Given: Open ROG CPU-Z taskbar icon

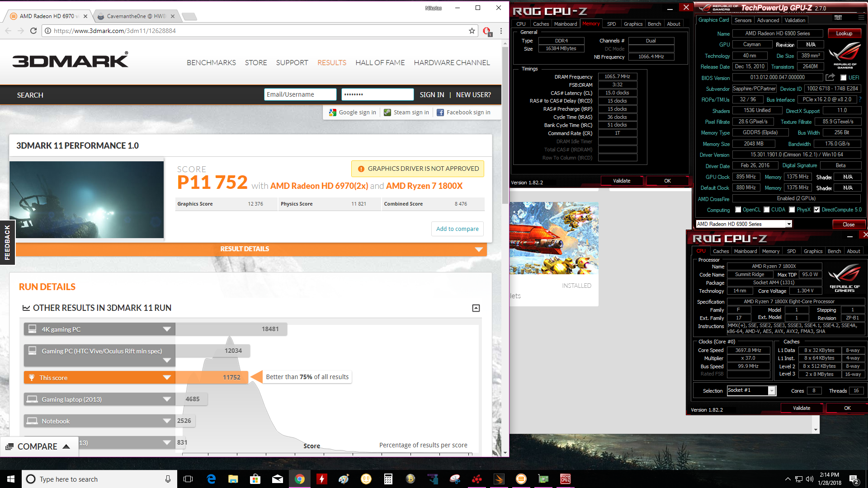Looking at the screenshot, I should [566, 479].
